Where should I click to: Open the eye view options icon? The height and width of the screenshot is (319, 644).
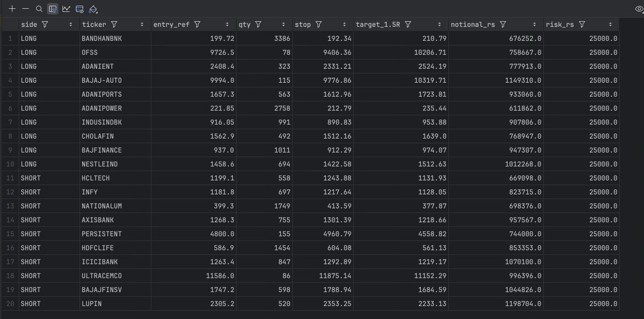click(639, 9)
